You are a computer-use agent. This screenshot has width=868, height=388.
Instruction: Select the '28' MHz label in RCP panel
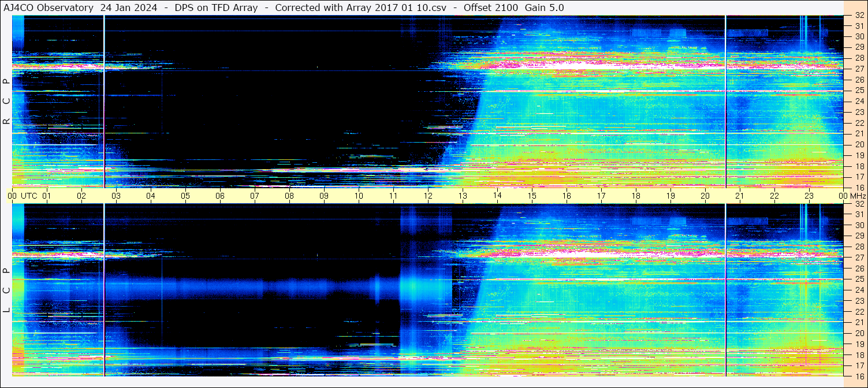click(x=859, y=58)
